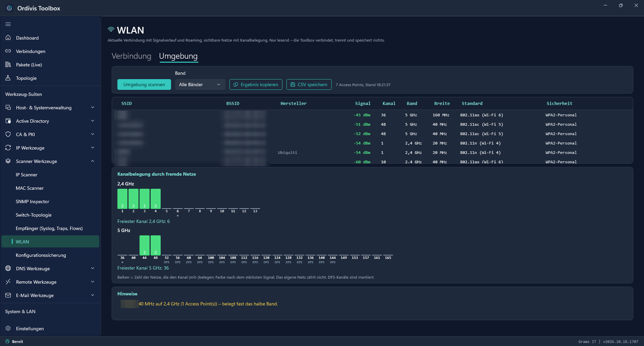The height and width of the screenshot is (346, 644).
Task: Click the Remote Werkzeuge icon
Action: [x=8, y=282]
